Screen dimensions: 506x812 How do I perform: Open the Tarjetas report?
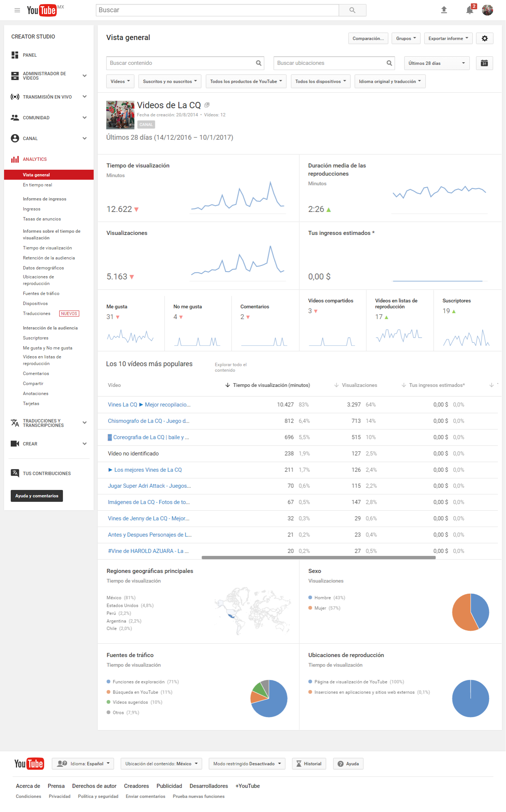[x=31, y=404]
